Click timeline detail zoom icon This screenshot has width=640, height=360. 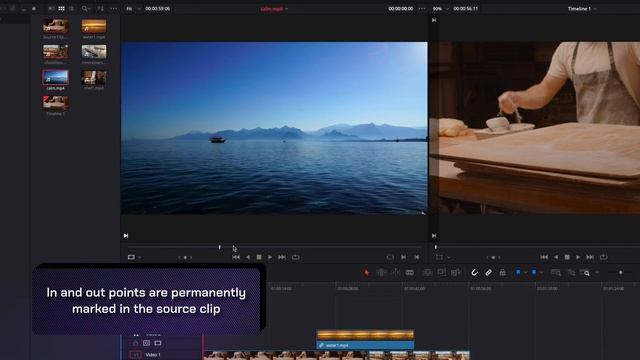(x=571, y=273)
